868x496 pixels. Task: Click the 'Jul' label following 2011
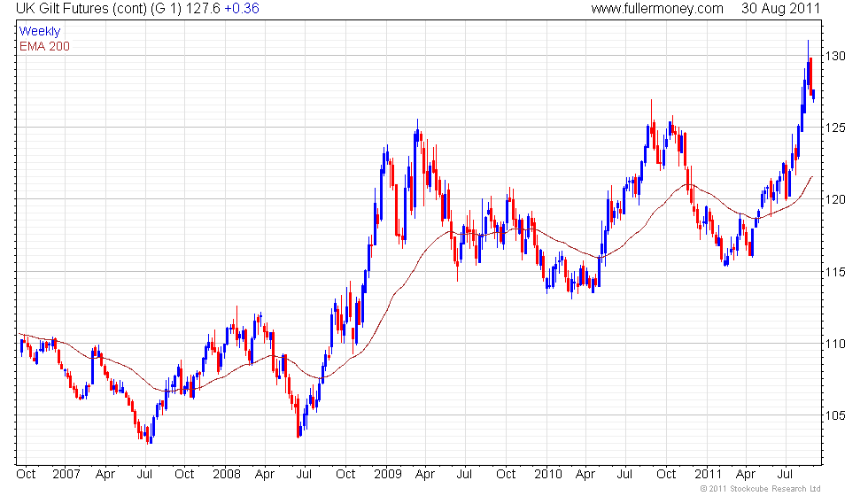pos(785,474)
